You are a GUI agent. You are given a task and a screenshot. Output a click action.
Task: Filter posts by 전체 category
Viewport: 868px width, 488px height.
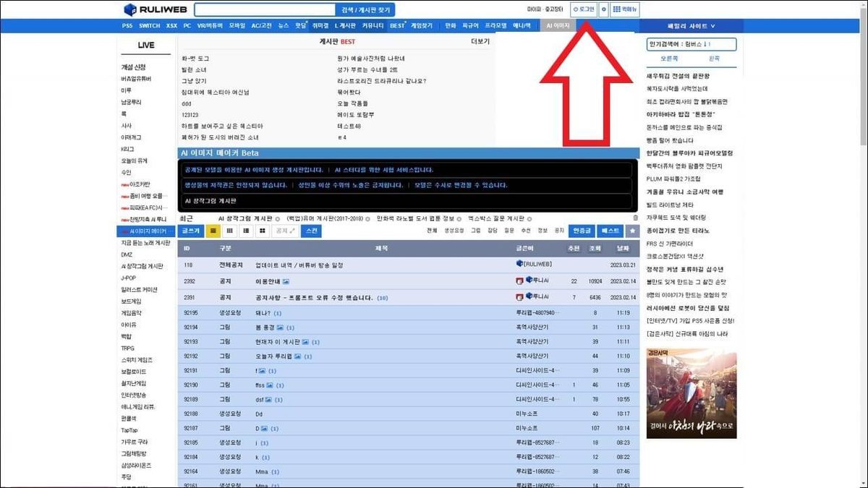[432, 231]
